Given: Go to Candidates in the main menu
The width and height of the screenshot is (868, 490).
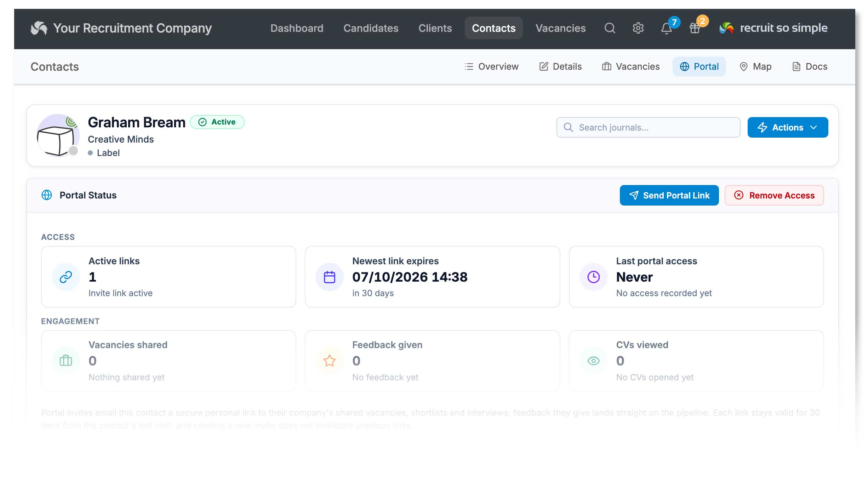Looking at the screenshot, I should tap(371, 28).
